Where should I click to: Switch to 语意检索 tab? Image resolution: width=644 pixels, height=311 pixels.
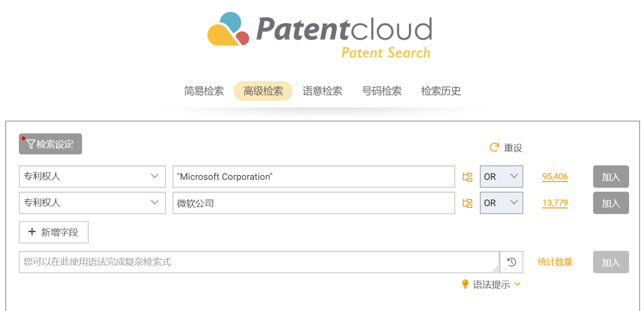pyautogui.click(x=322, y=91)
